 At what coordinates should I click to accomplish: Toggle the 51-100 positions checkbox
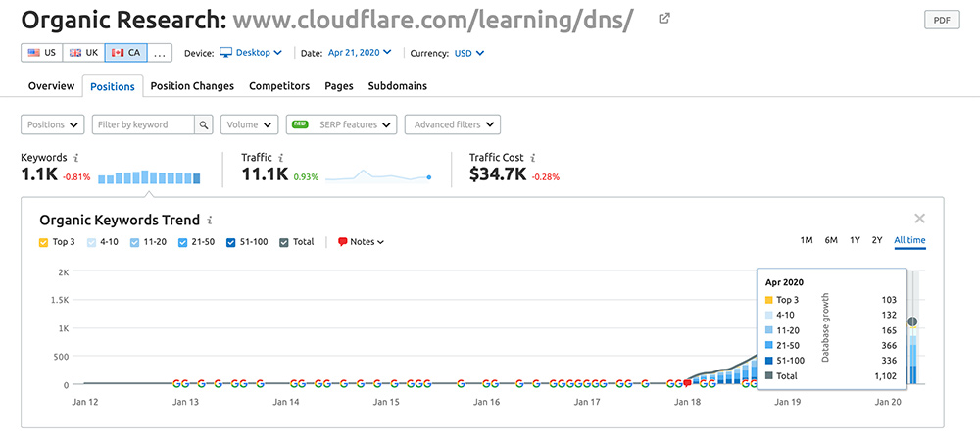[230, 242]
